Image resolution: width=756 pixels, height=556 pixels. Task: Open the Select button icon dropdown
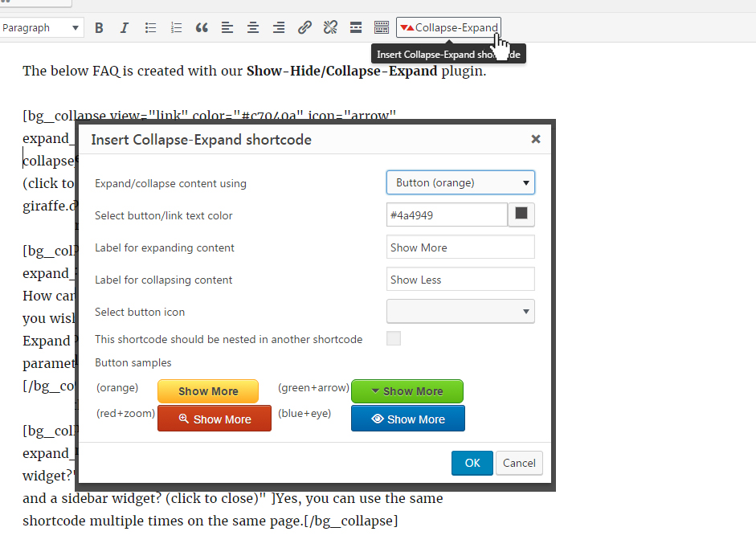click(x=460, y=311)
